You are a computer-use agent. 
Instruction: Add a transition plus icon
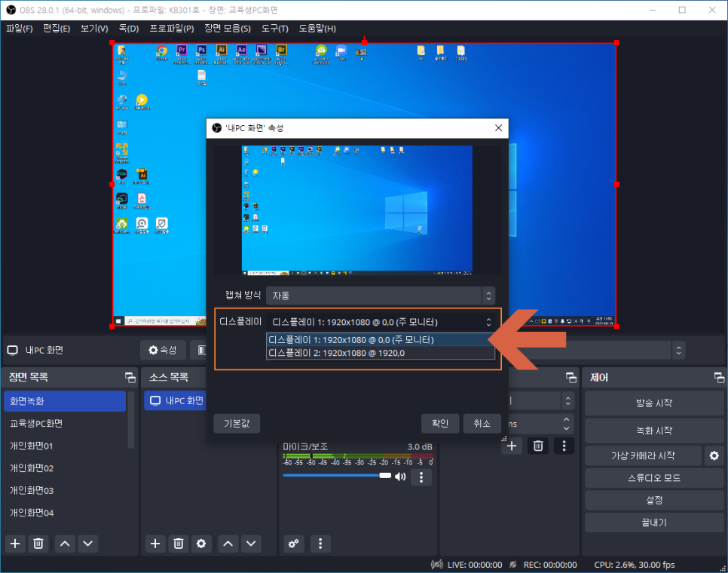[512, 446]
